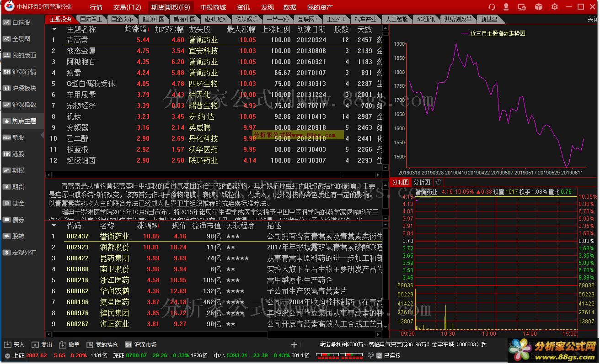Open 自选股 in the sidebar
The image size is (600, 364).
tap(22, 22)
